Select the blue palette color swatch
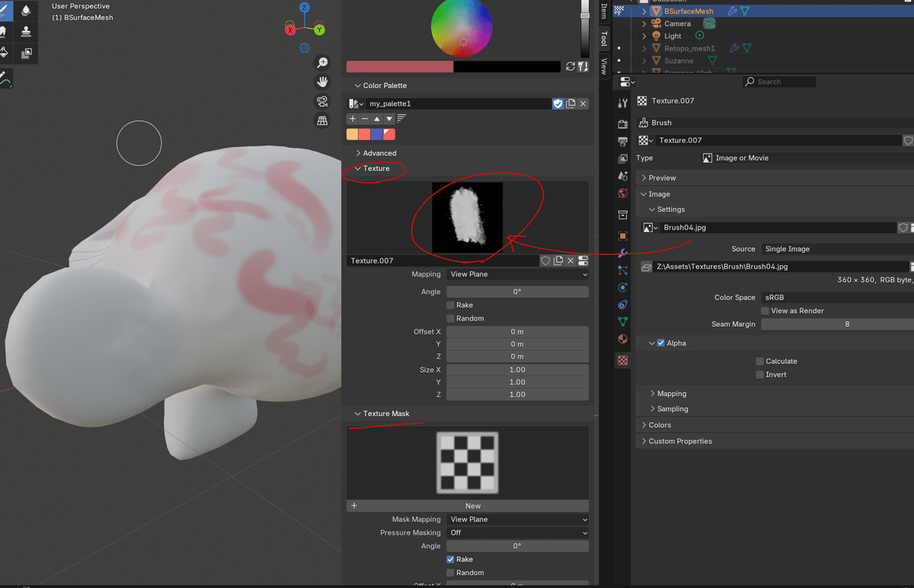This screenshot has width=914, height=588. 377,134
